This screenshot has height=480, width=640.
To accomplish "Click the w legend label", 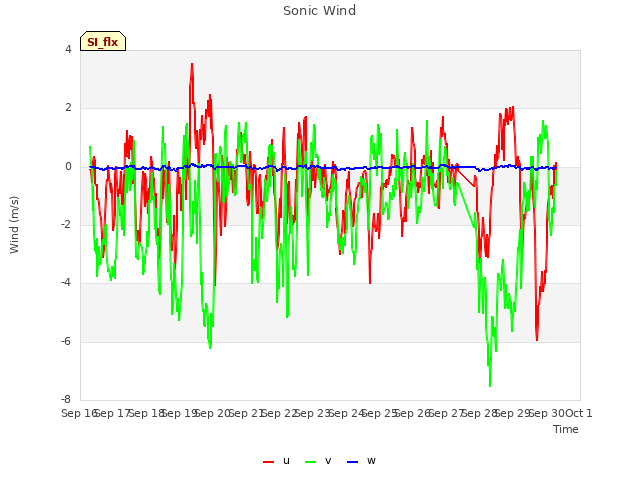I will 371,461.
